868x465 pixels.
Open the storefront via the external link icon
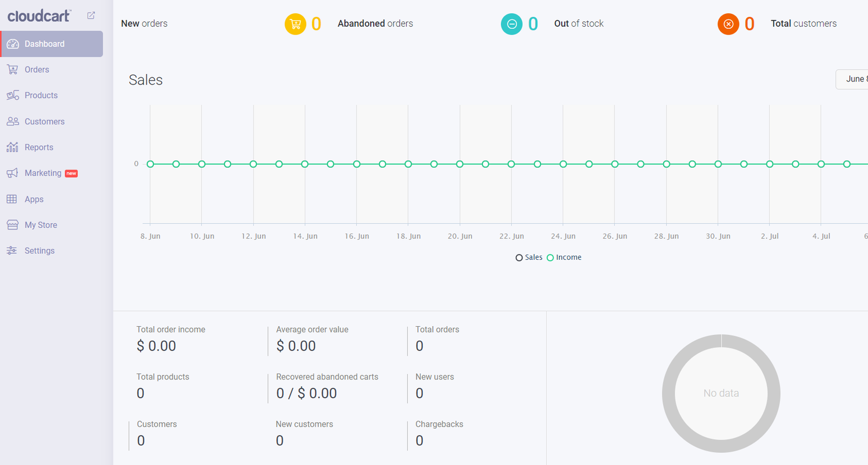(91, 16)
